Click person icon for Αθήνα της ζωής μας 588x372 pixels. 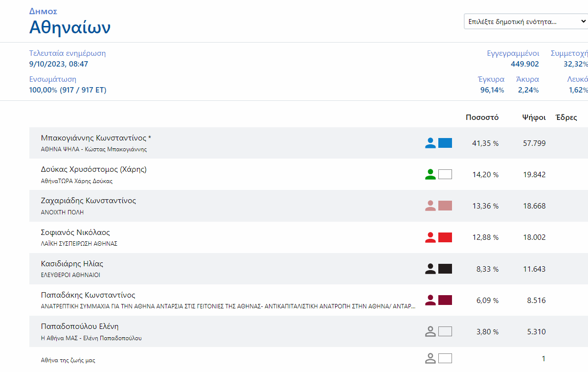(x=430, y=358)
